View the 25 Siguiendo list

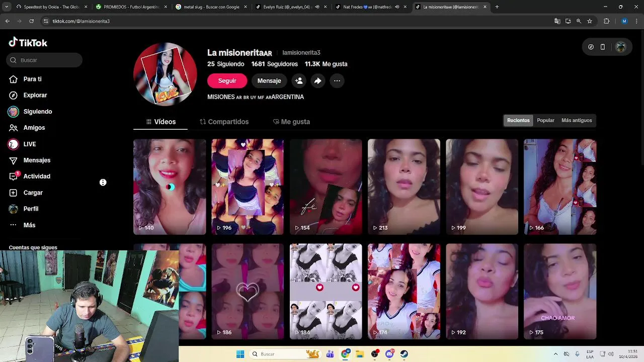(226, 64)
